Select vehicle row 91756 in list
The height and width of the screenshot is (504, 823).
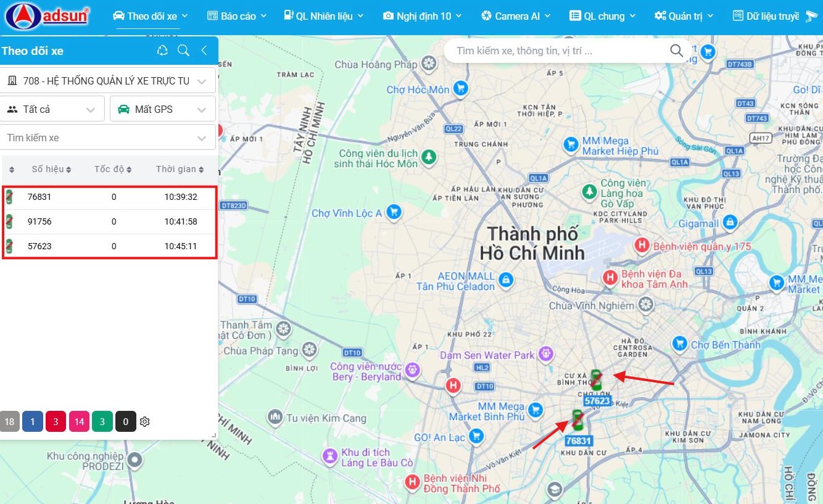click(x=110, y=221)
